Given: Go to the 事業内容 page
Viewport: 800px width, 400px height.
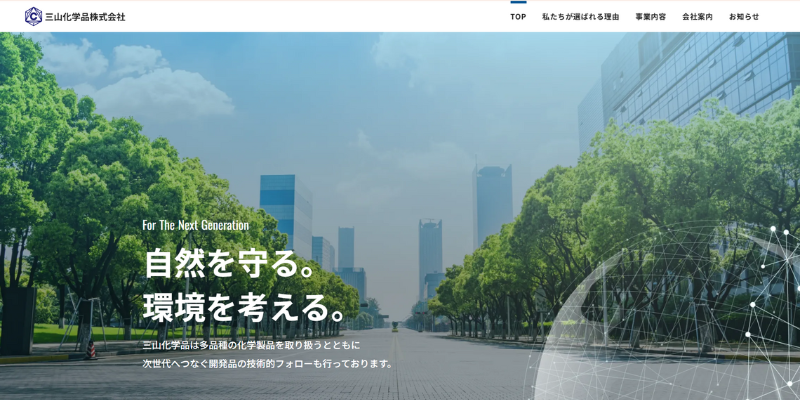Looking at the screenshot, I should coord(650,17).
